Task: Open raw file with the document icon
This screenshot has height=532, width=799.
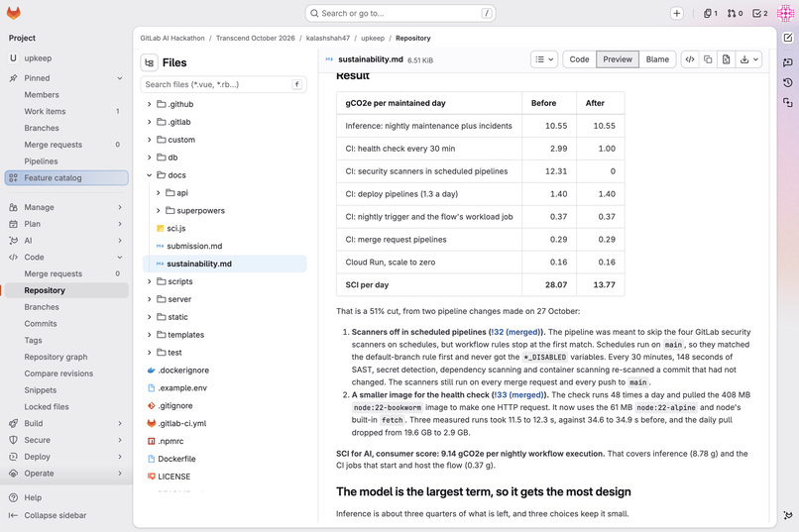Action: [726, 59]
